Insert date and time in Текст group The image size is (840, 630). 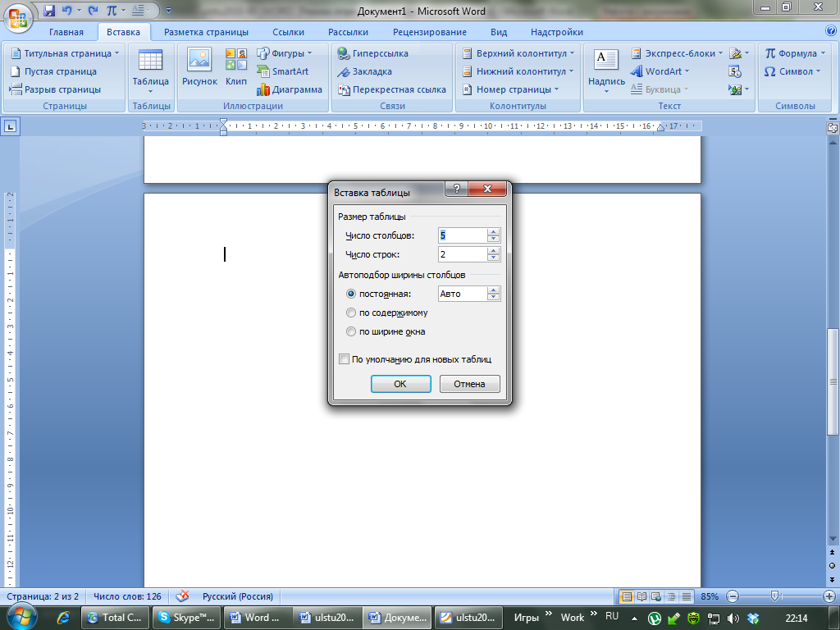735,71
